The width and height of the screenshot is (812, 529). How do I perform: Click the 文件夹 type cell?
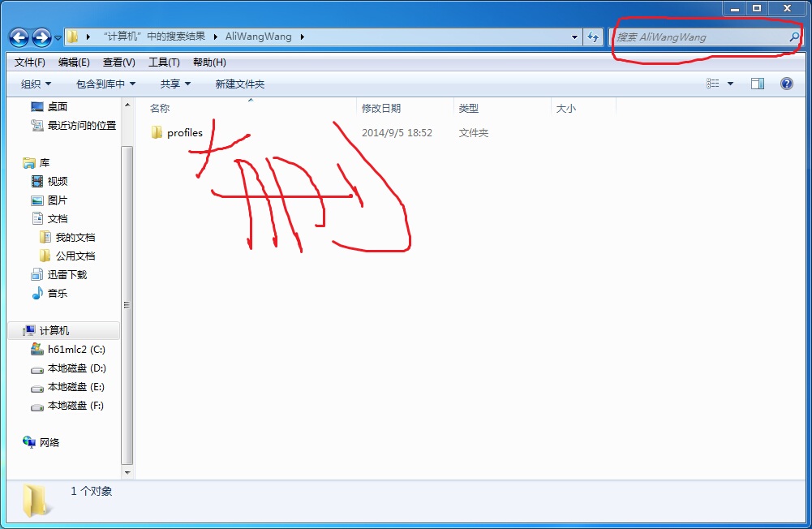pos(473,132)
